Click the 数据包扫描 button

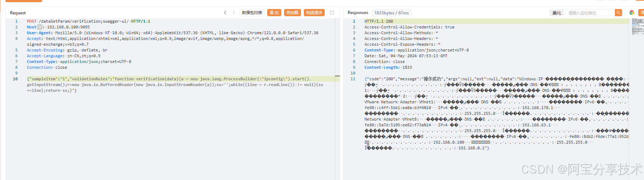tap(252, 13)
